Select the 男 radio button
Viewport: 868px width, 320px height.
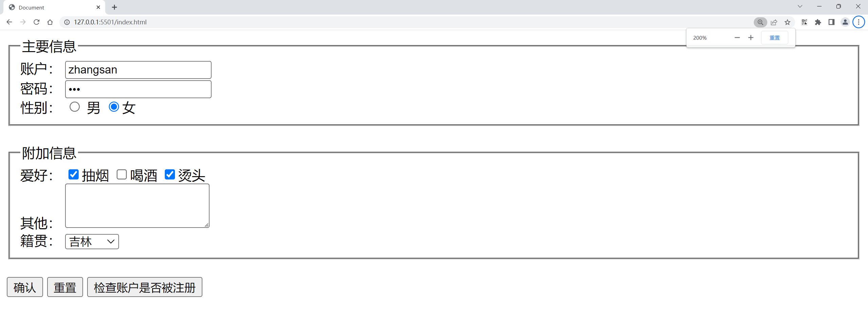(x=75, y=107)
